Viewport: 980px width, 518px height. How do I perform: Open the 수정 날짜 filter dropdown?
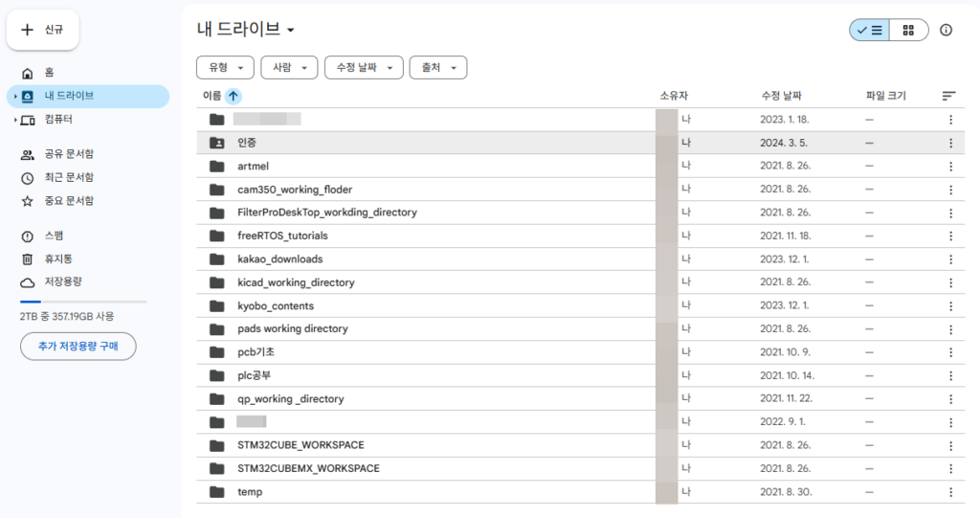click(364, 67)
